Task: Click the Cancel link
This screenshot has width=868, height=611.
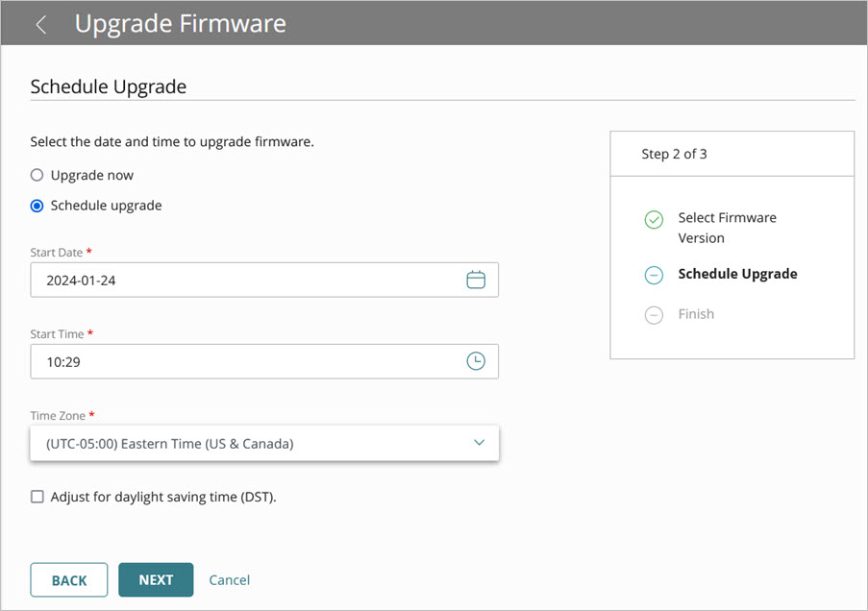Action: point(229,579)
